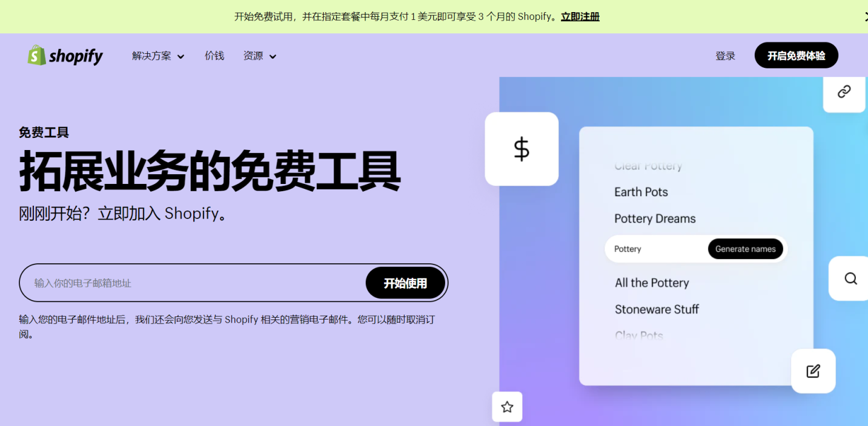868x426 pixels.
Task: Click the 开启免费体验 button
Action: tap(796, 56)
